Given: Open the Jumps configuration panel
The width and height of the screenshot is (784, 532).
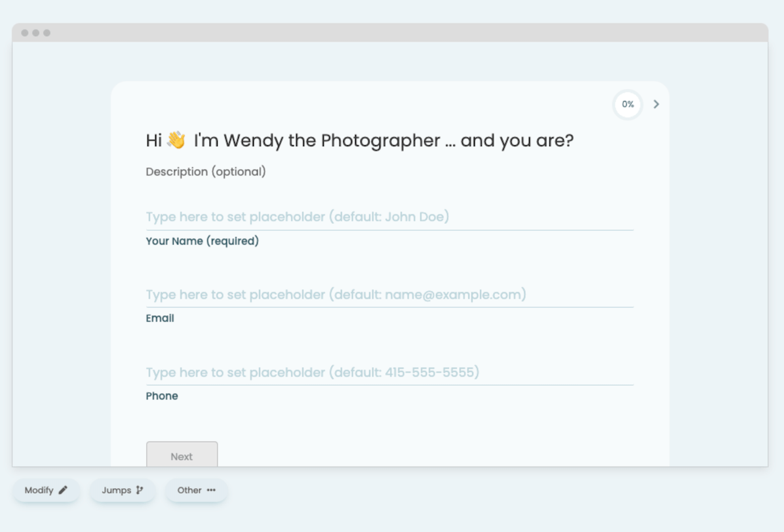Looking at the screenshot, I should (x=122, y=489).
